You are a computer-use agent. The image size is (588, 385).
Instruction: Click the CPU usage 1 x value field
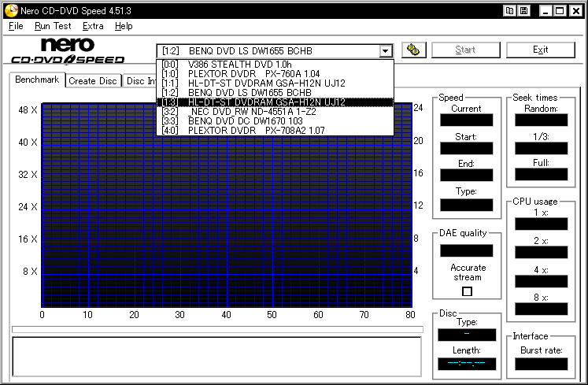coord(541,224)
